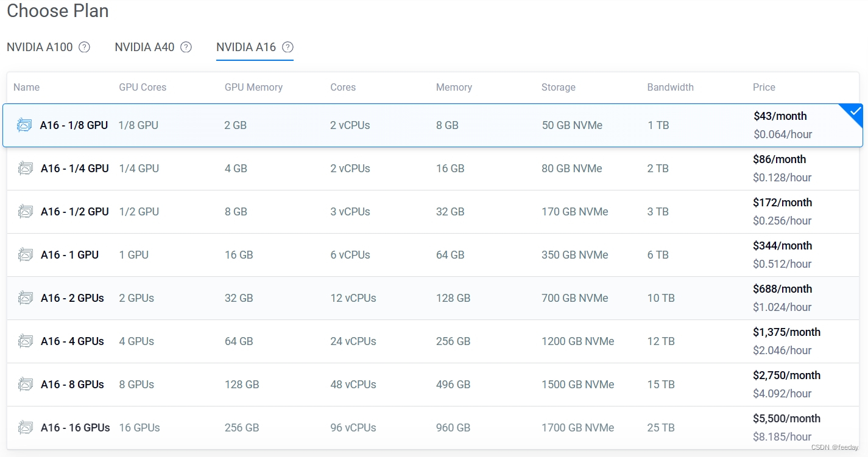
Task: Click the 48 vCPUs cell
Action: click(353, 385)
